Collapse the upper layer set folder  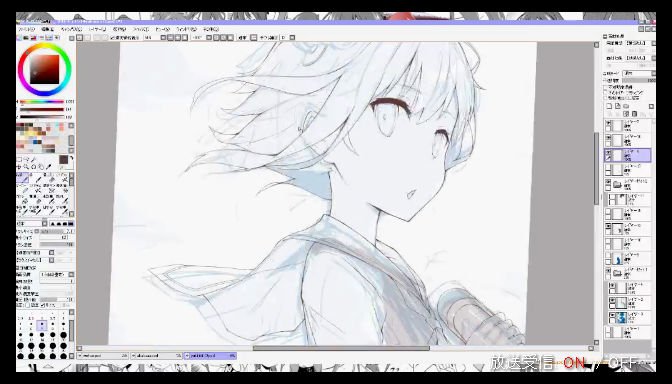(617, 185)
